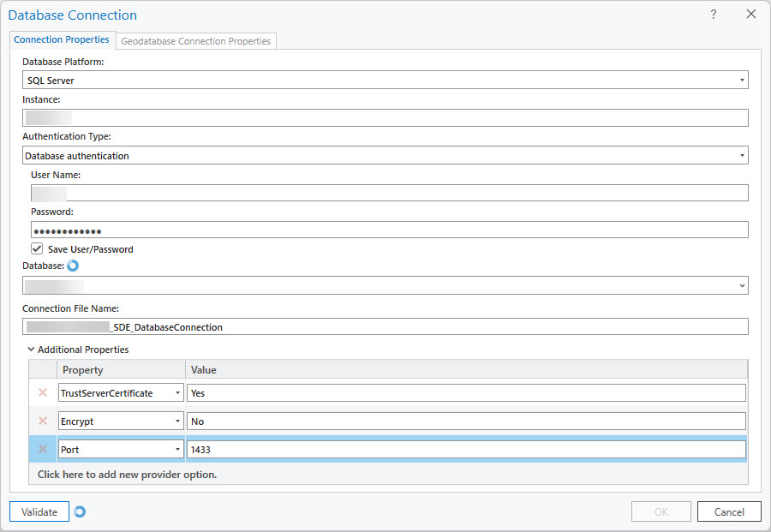771x532 pixels.
Task: Open the Port property dropdown
Action: coord(177,450)
